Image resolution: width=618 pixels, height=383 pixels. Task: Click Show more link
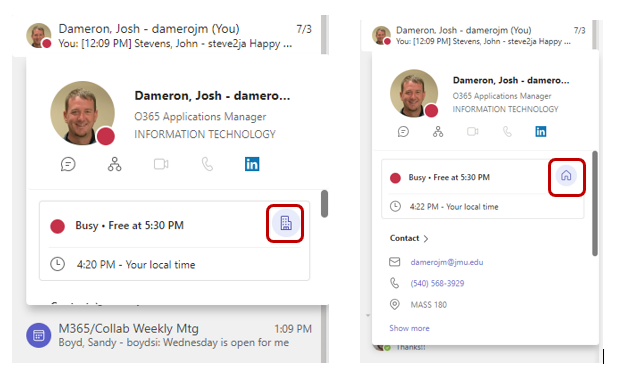(x=410, y=328)
